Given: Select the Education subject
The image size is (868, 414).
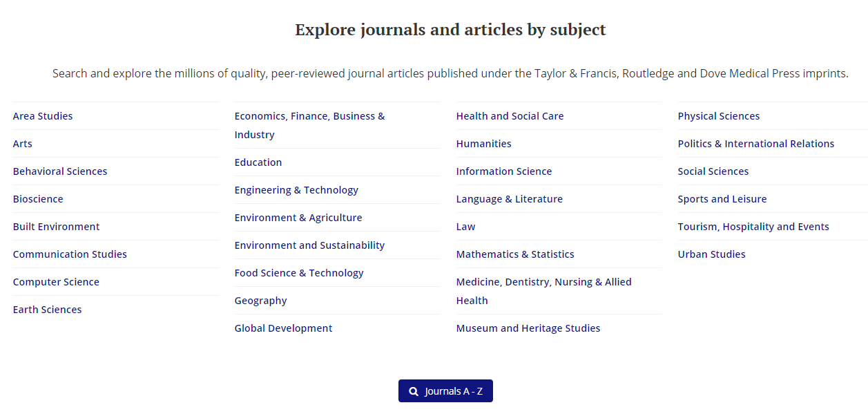Looking at the screenshot, I should (x=258, y=162).
